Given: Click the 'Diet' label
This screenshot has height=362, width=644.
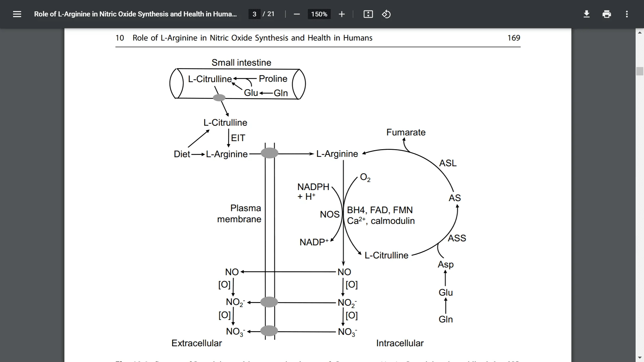Looking at the screenshot, I should (182, 154).
